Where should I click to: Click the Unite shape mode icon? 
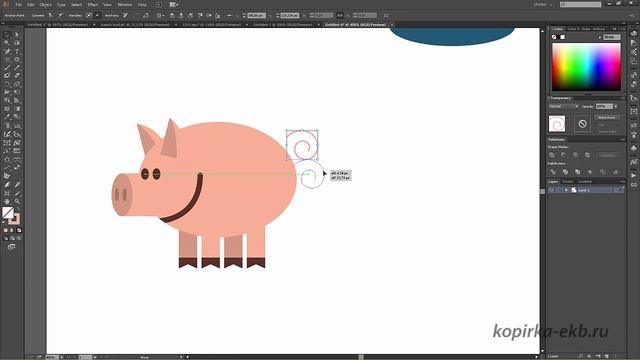[552, 155]
